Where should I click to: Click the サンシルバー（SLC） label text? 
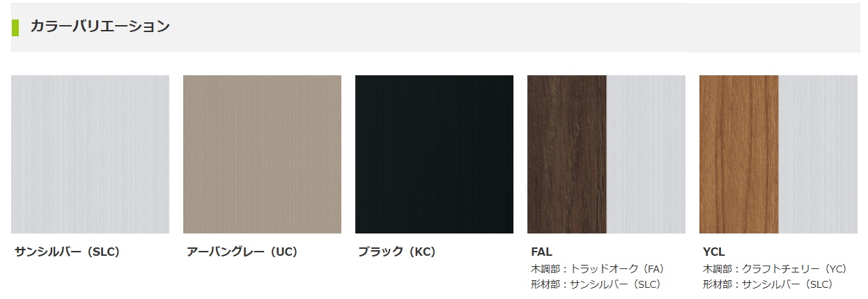(x=68, y=252)
